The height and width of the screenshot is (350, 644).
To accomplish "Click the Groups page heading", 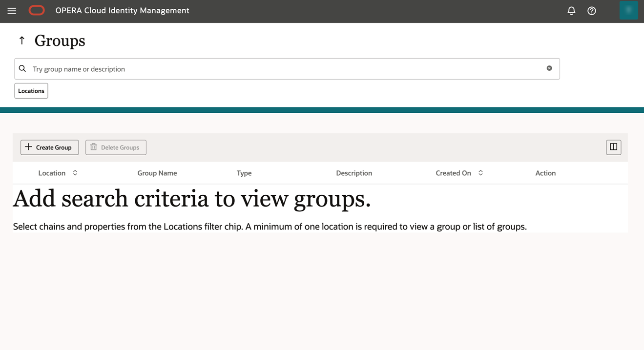I will [60, 41].
